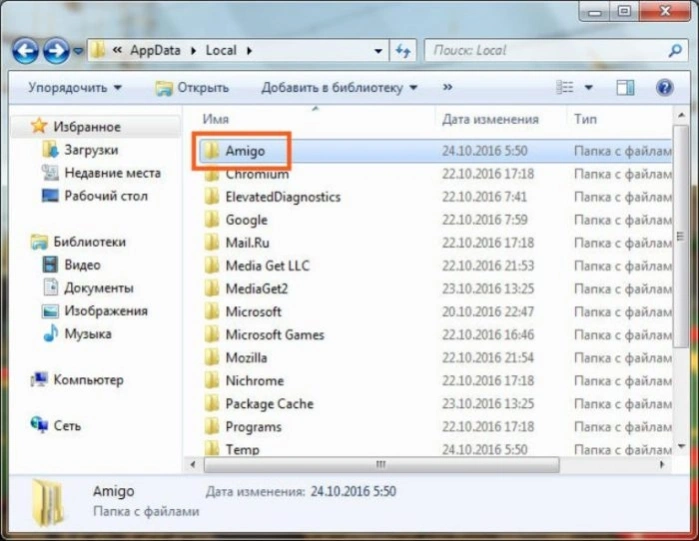
Task: Click the Открыть toolbar button
Action: pos(192,88)
